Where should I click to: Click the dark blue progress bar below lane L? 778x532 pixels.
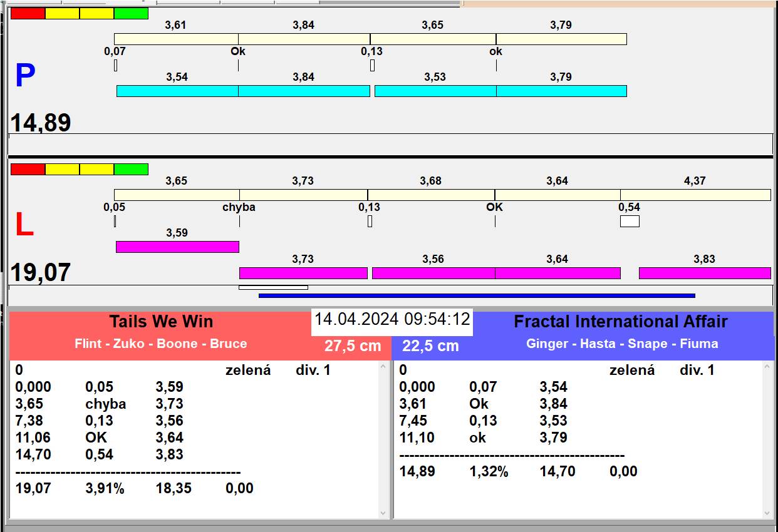(x=476, y=295)
